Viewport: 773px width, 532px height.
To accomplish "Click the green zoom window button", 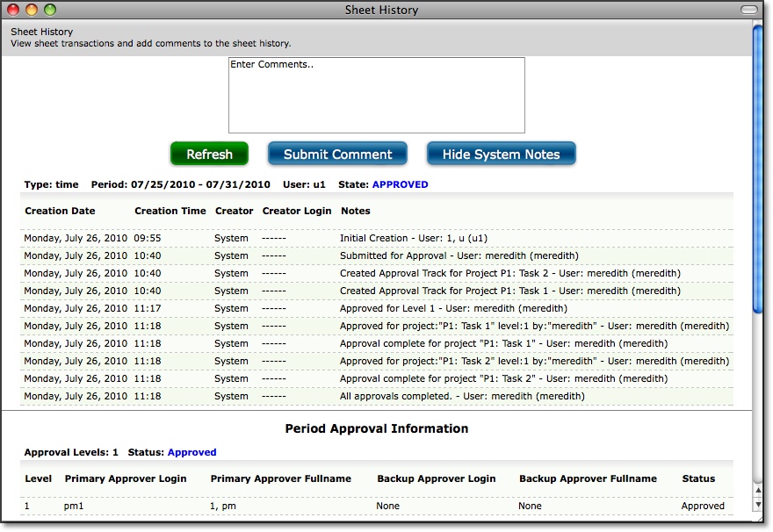I will click(50, 10).
